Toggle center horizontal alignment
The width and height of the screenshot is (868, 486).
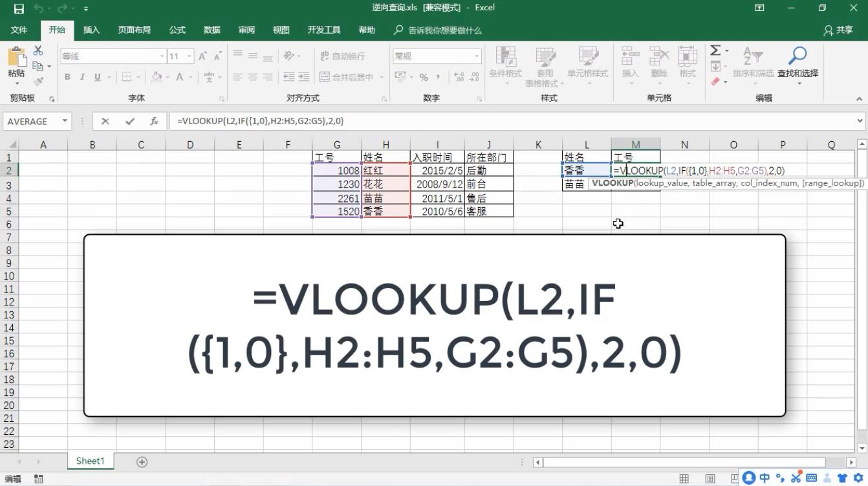[x=252, y=77]
